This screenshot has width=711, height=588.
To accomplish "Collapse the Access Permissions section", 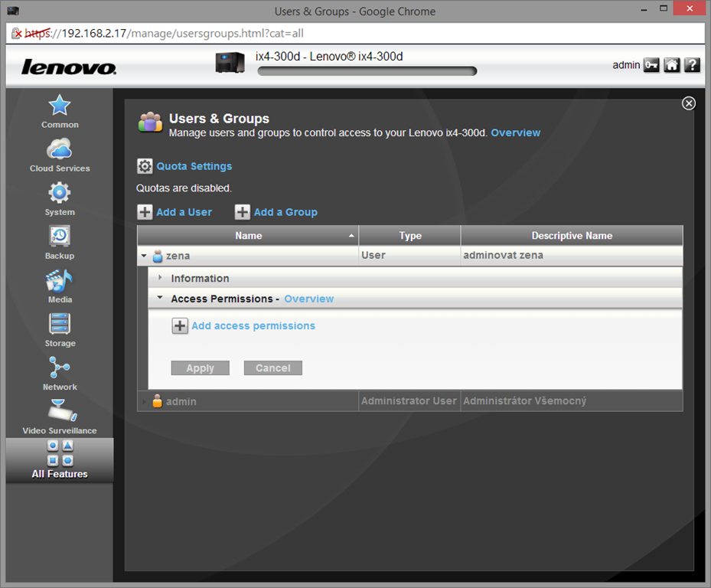I will [160, 299].
